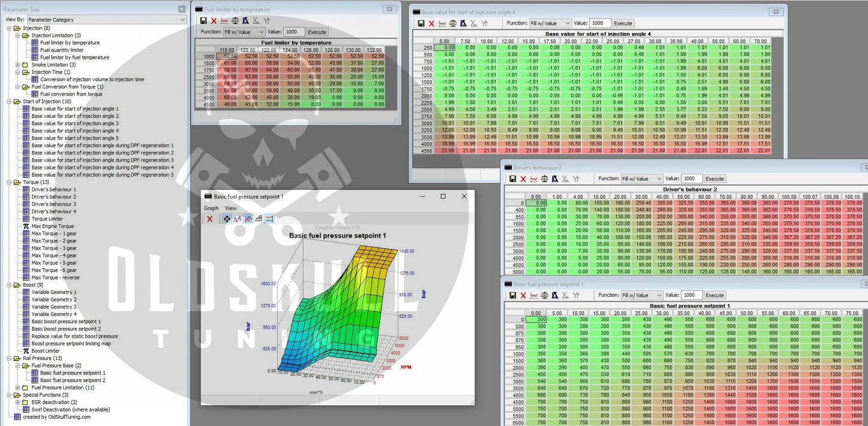Click rotate crosshair icon in 3D graph toolbar
868x426 pixels.
pos(226,219)
